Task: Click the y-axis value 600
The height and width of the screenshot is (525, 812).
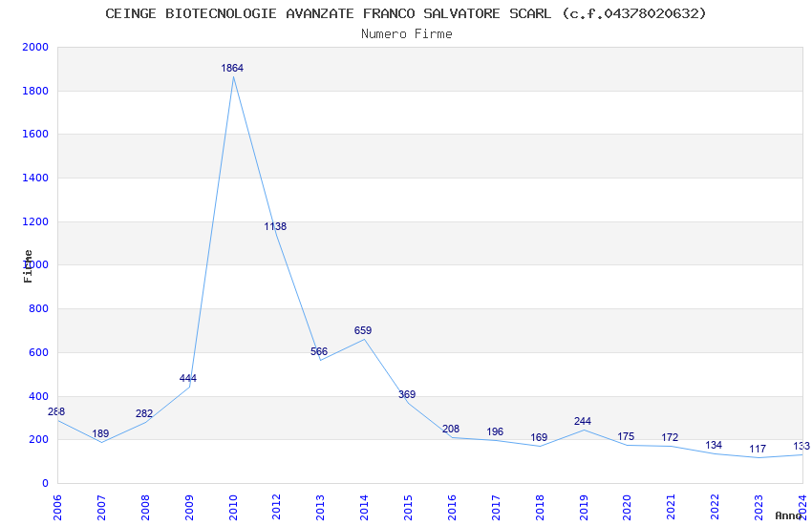Action: (x=38, y=353)
